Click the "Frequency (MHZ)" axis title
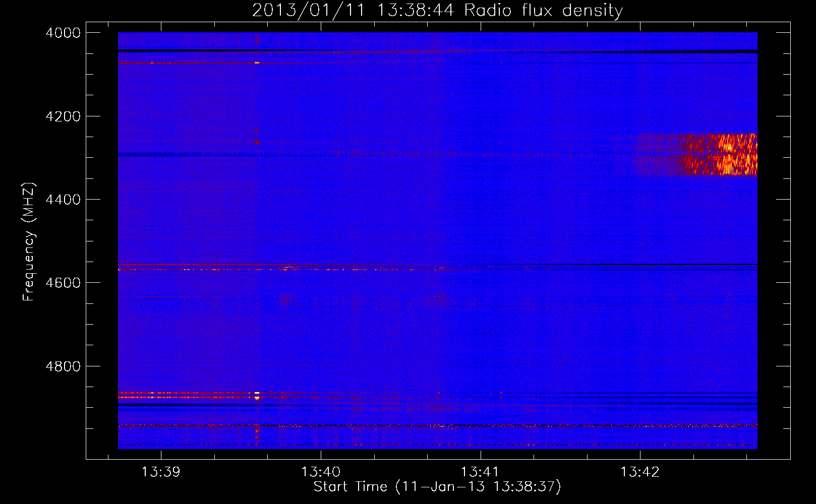Screen dimensions: 816x504 29,242
